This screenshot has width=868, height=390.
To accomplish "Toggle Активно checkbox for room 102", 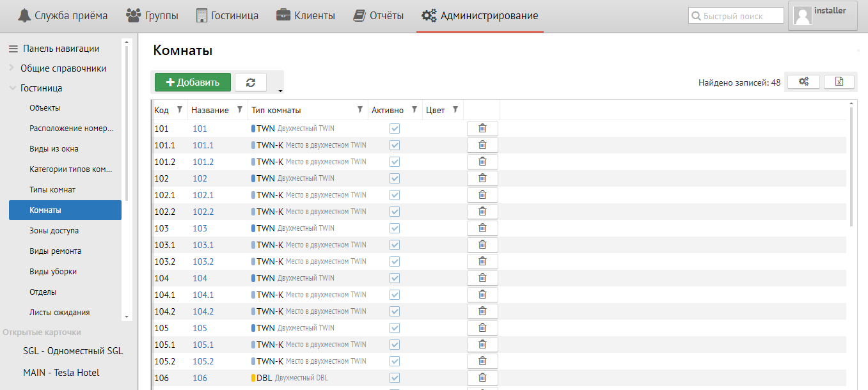I will pyautogui.click(x=395, y=178).
